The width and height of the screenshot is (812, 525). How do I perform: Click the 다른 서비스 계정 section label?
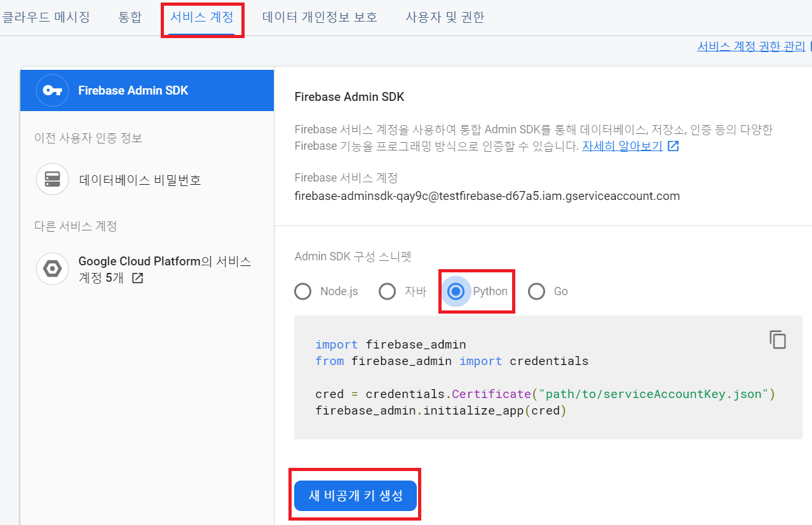coord(76,226)
